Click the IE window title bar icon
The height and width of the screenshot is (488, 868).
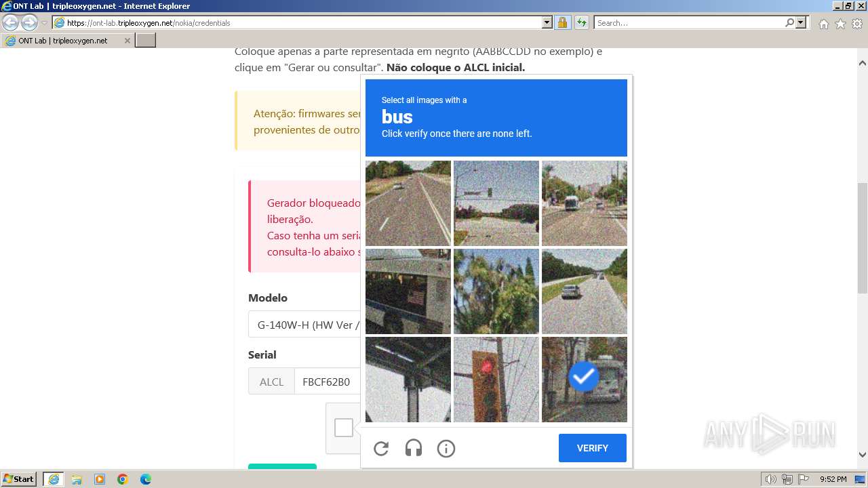[7, 6]
